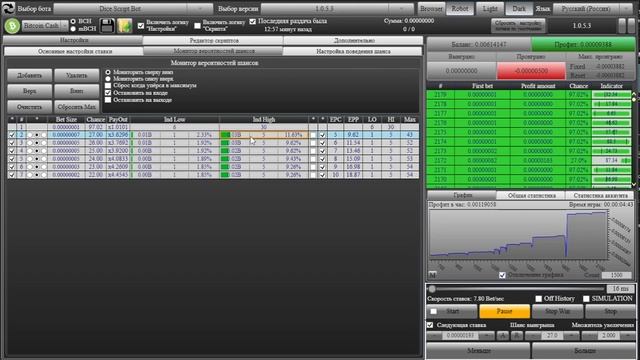Viewport: 640px width, 360px height.
Task: Click the Вниз button
Action: point(77,91)
